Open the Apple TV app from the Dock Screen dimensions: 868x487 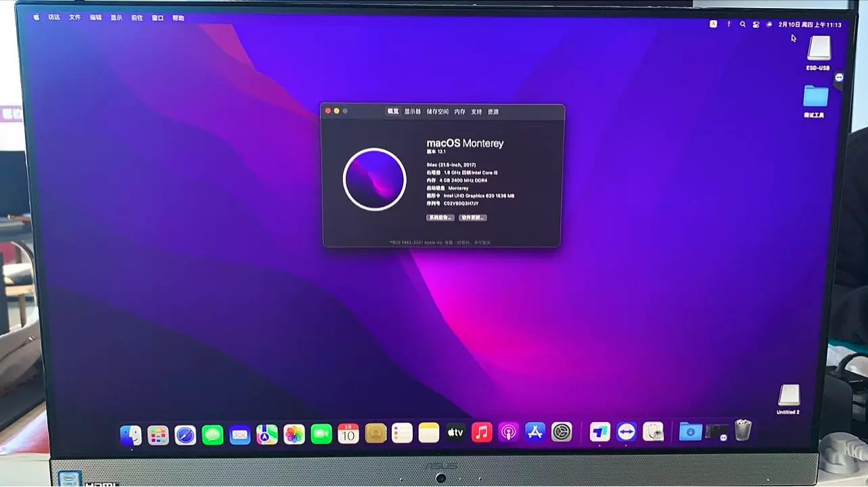click(x=455, y=431)
